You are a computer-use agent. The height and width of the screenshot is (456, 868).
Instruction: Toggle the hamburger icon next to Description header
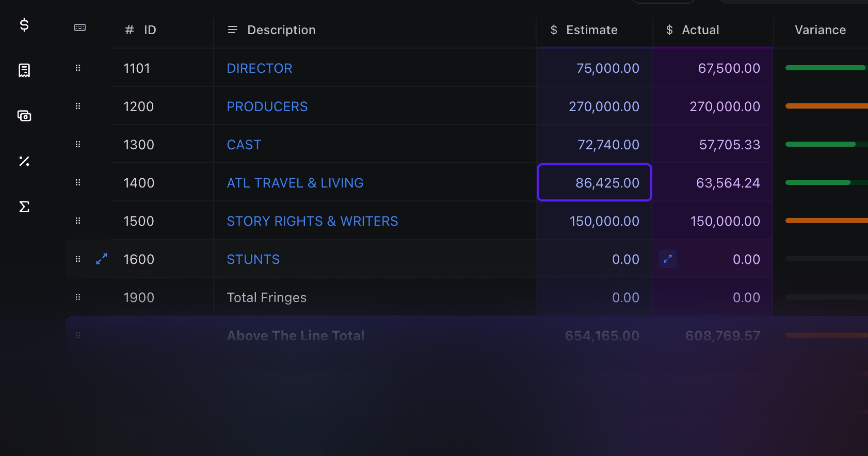click(x=232, y=30)
